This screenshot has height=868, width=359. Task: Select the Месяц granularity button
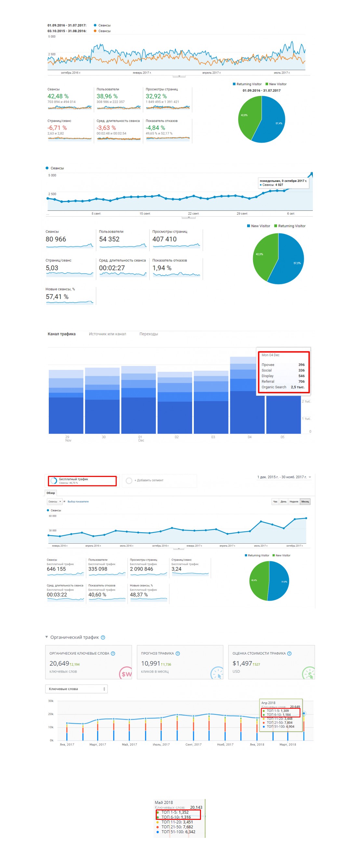click(x=305, y=501)
